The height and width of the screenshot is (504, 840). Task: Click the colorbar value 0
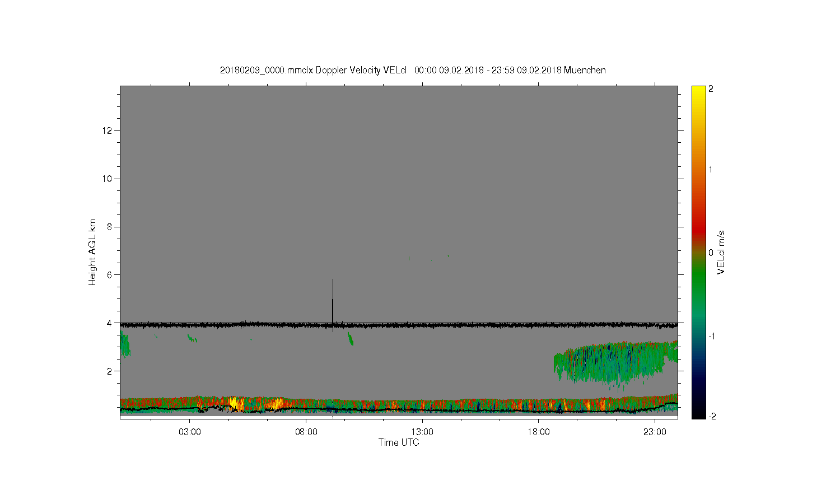711,253
